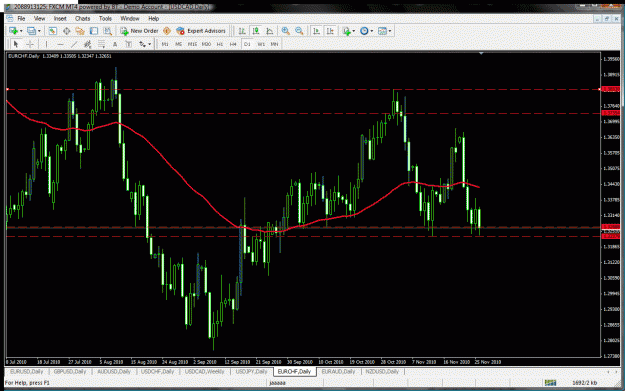Pick the trendline drawing tool
625x391 pixels.
point(74,44)
